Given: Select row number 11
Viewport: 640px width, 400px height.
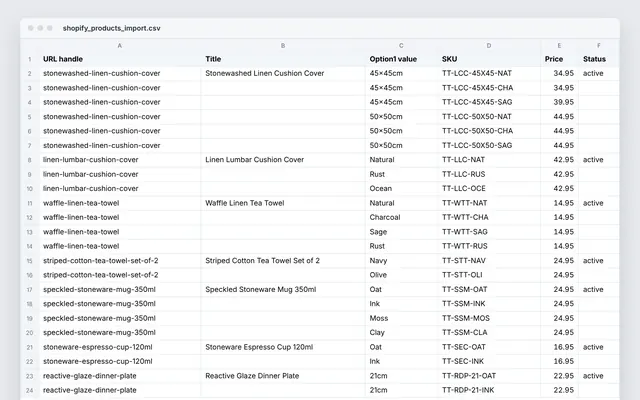Looking at the screenshot, I should [30, 203].
